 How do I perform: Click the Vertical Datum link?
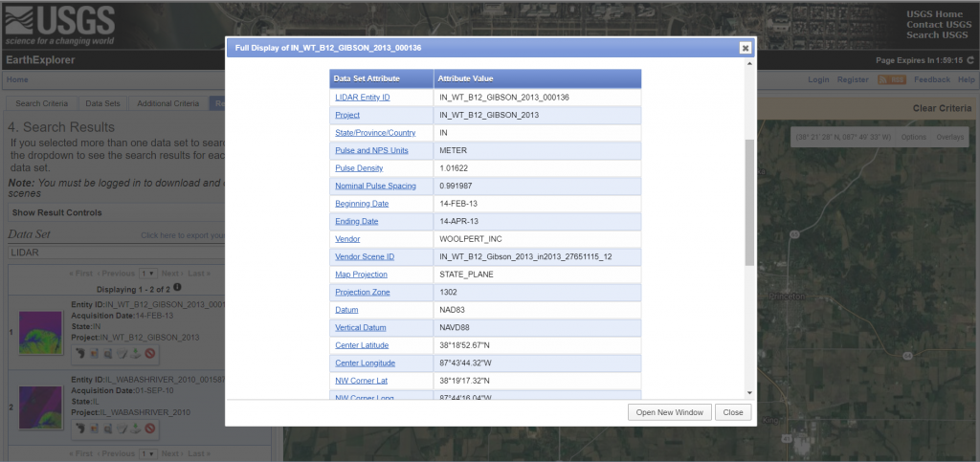[x=361, y=327]
